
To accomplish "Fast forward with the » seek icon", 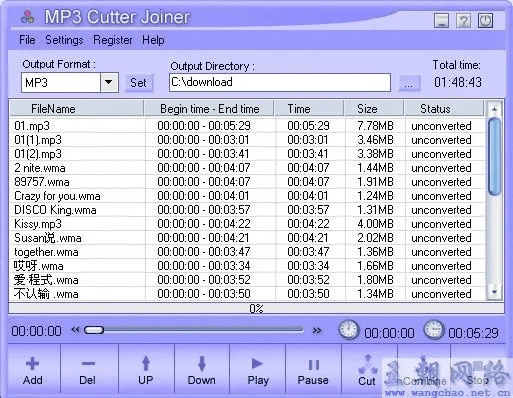I will click(317, 330).
